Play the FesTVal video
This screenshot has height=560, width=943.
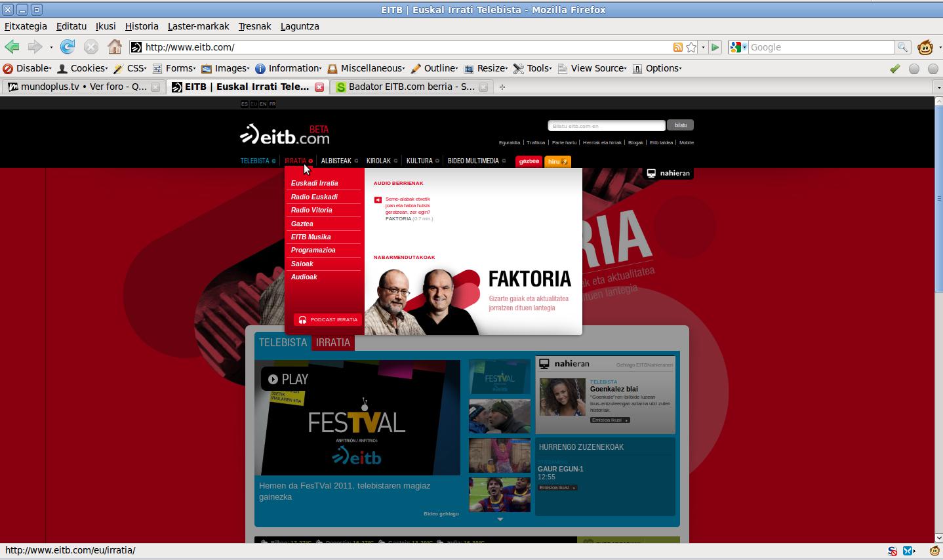[x=286, y=379]
